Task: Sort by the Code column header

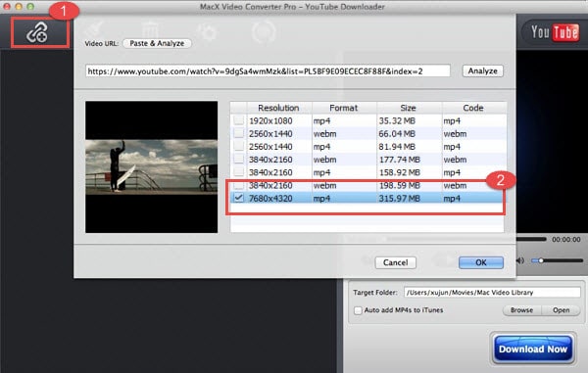Action: click(473, 108)
